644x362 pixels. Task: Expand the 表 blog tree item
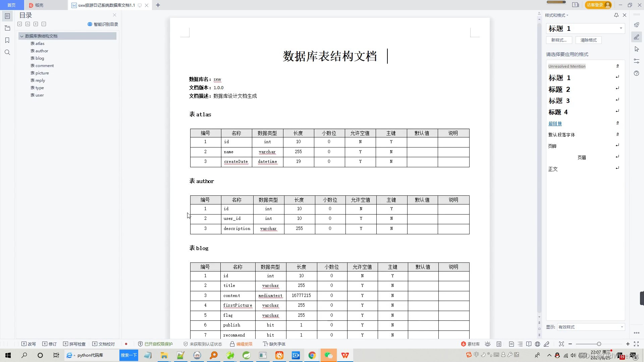click(38, 58)
